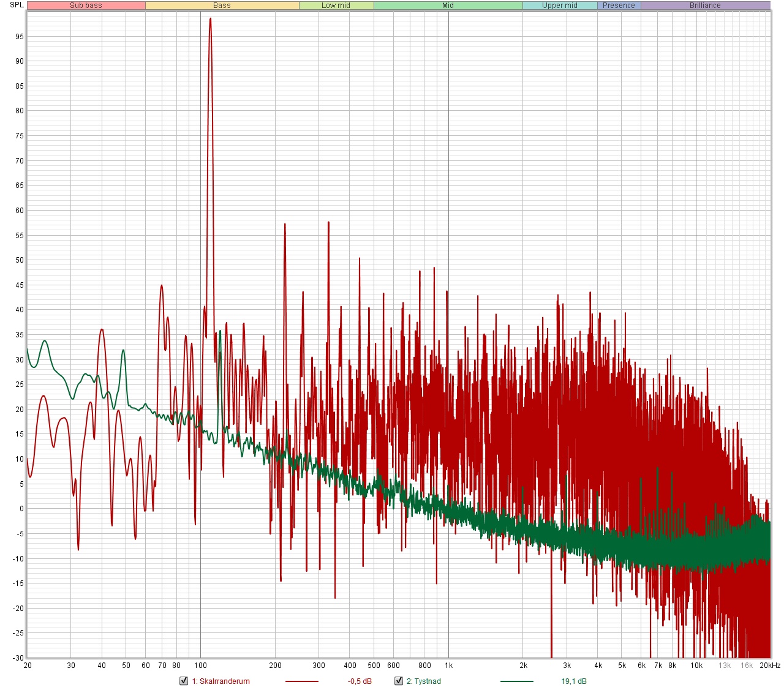Select the Low mid frequency band
This screenshot has width=784, height=690.
coord(336,6)
